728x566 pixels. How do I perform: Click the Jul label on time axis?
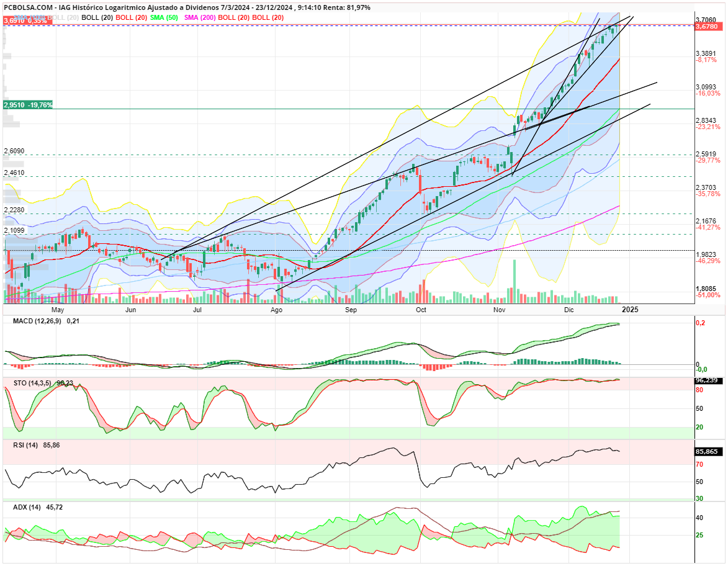pyautogui.click(x=197, y=310)
